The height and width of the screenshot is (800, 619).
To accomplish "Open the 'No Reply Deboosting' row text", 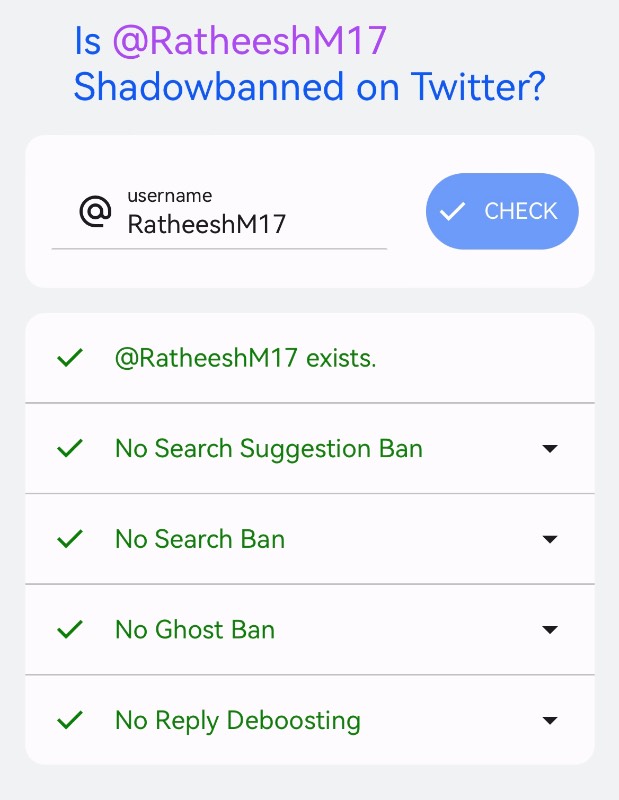I will 238,721.
